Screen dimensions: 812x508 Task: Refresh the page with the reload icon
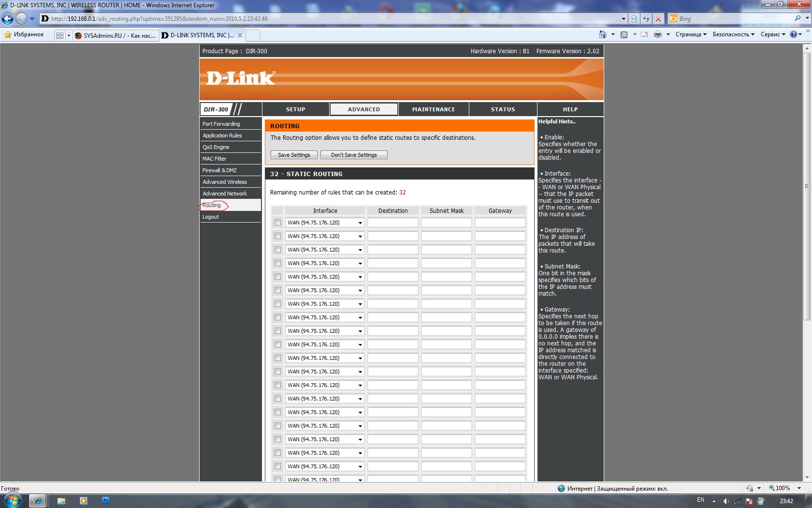[x=646, y=19]
